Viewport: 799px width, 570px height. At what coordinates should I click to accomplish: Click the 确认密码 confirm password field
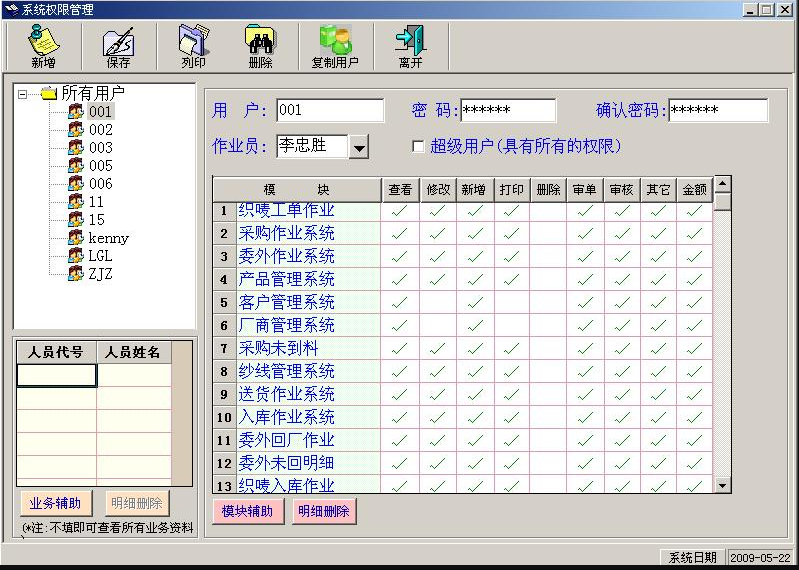pos(717,110)
